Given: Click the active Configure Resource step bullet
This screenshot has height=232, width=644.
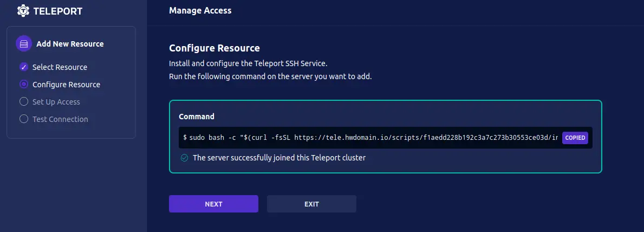Looking at the screenshot, I should click(x=24, y=85).
